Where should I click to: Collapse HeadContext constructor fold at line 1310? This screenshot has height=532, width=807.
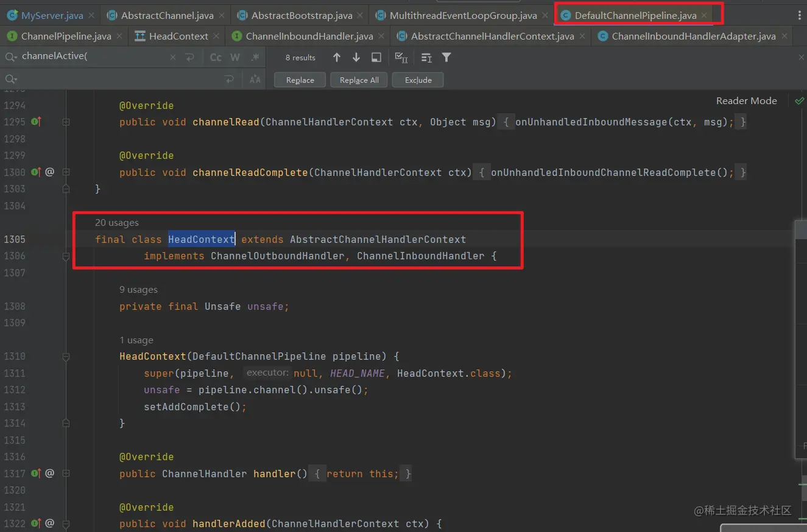[x=66, y=356]
